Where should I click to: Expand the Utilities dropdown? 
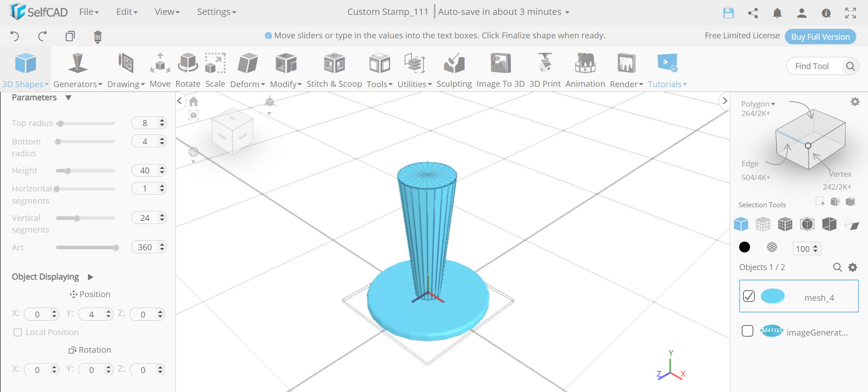(415, 84)
